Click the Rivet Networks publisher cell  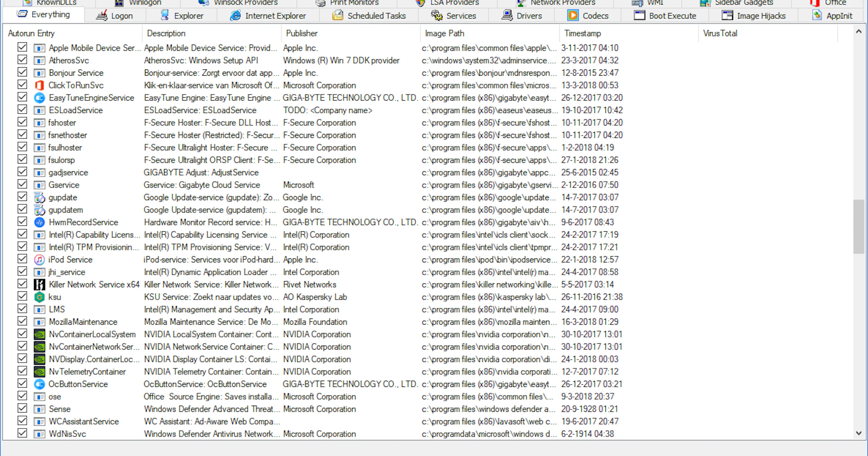pyautogui.click(x=310, y=284)
